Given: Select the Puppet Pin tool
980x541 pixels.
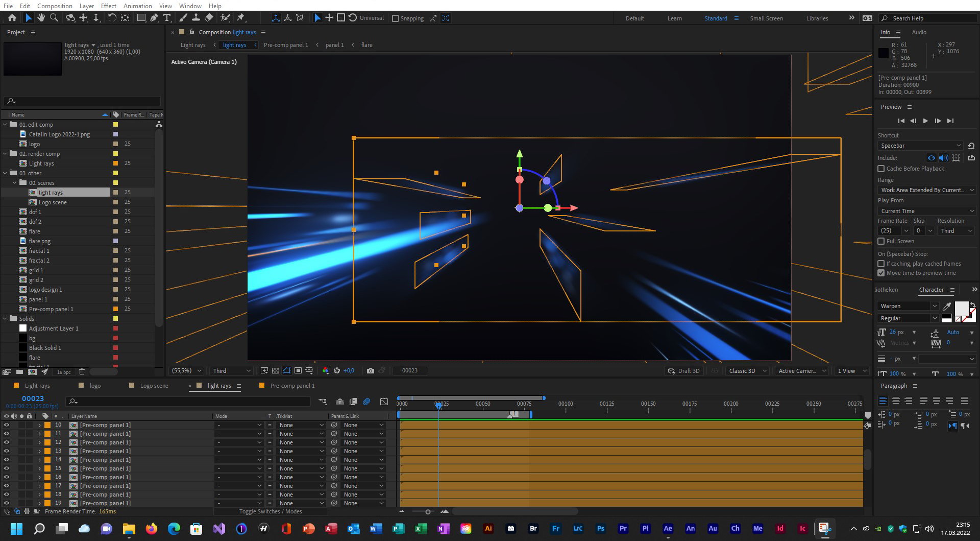Looking at the screenshot, I should point(241,18).
